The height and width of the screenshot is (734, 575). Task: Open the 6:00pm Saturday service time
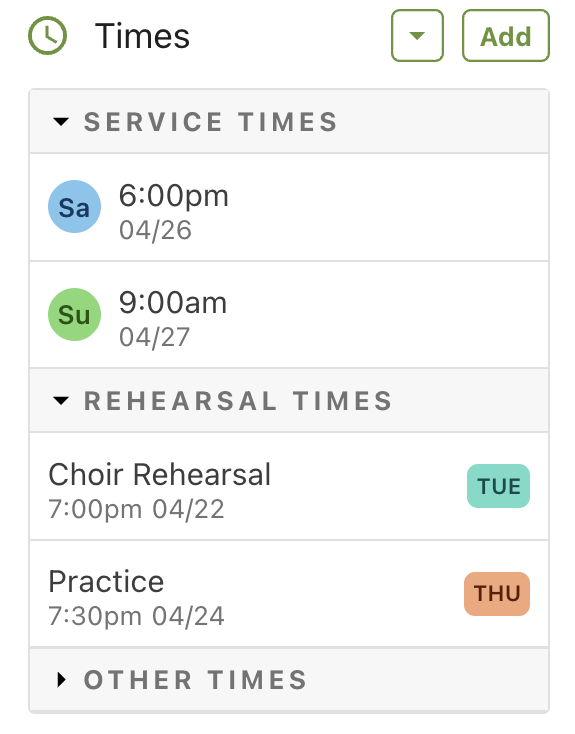tap(289, 207)
